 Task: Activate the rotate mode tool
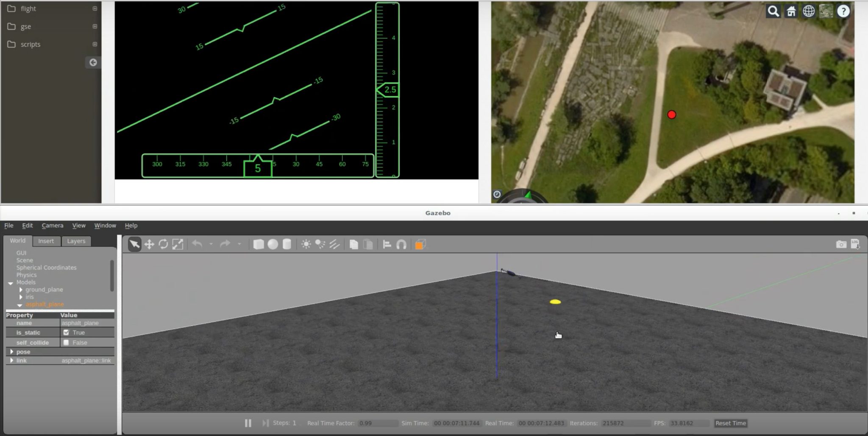(164, 244)
